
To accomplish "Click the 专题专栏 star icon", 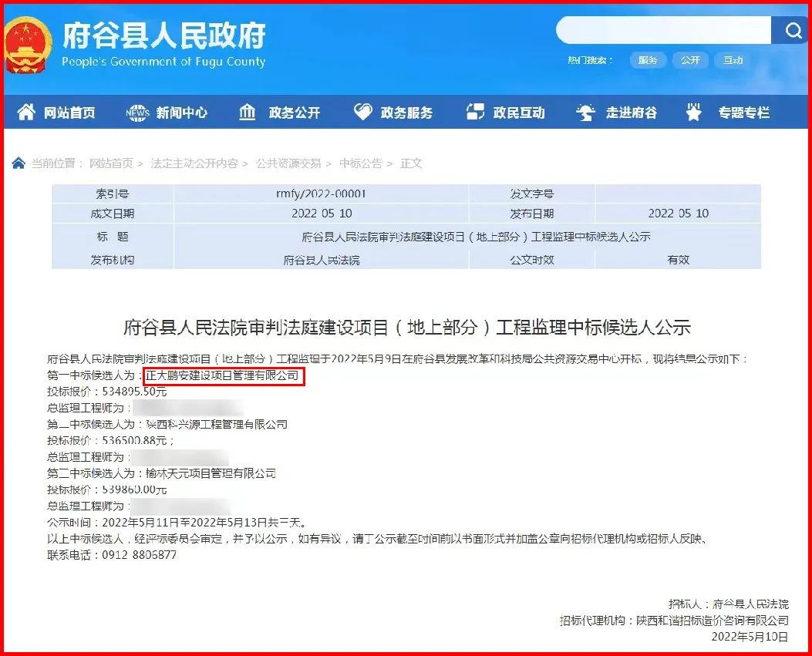I will click(x=694, y=113).
